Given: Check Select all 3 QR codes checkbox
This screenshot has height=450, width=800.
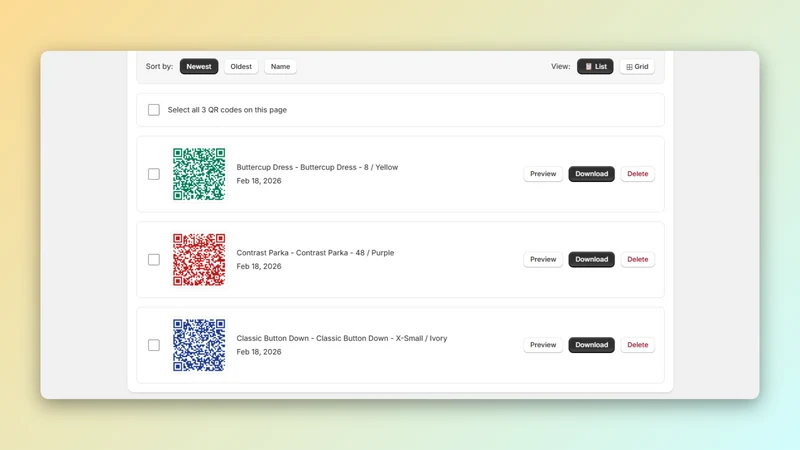Looking at the screenshot, I should tap(154, 110).
